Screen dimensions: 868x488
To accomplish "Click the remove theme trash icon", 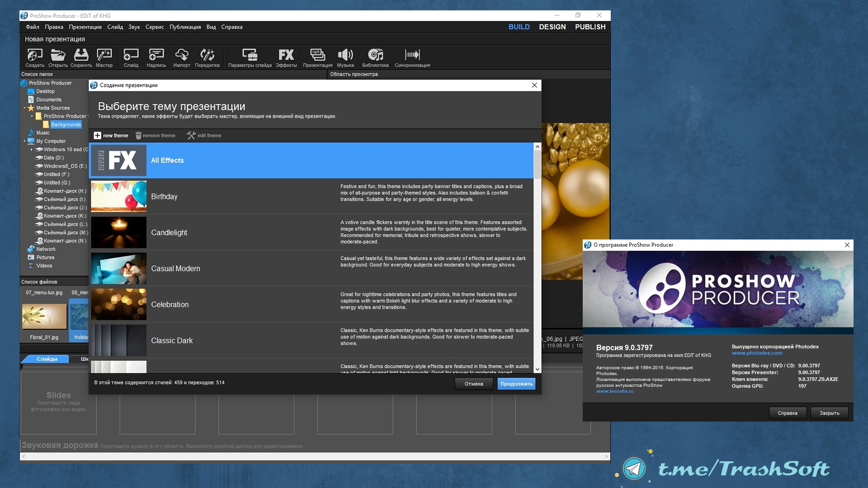I will pyautogui.click(x=138, y=136).
